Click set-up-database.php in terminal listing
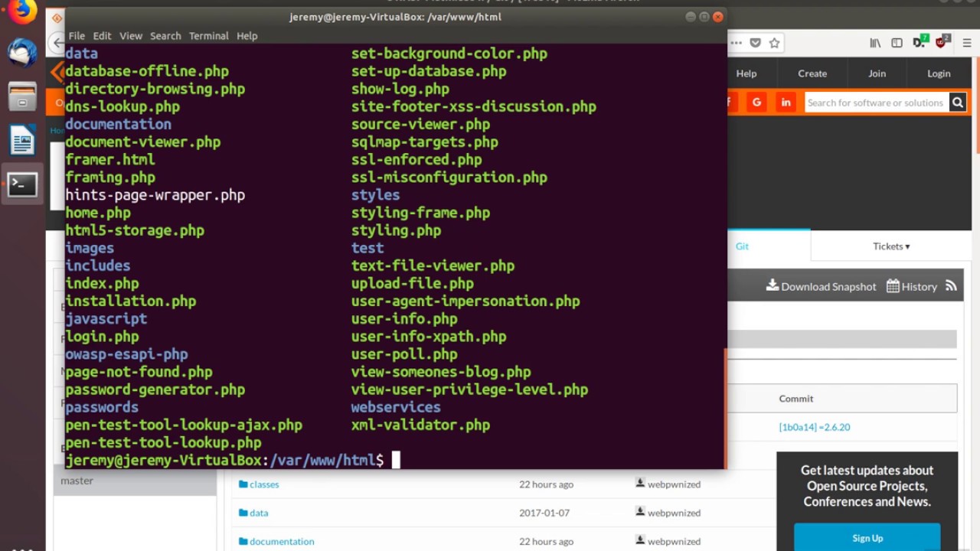Image resolution: width=980 pixels, height=551 pixels. [429, 71]
